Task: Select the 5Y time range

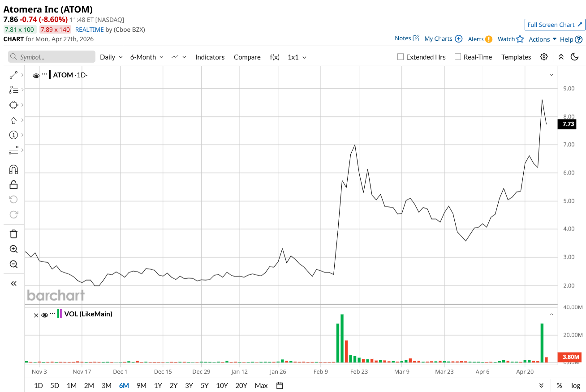Action: pyautogui.click(x=204, y=385)
